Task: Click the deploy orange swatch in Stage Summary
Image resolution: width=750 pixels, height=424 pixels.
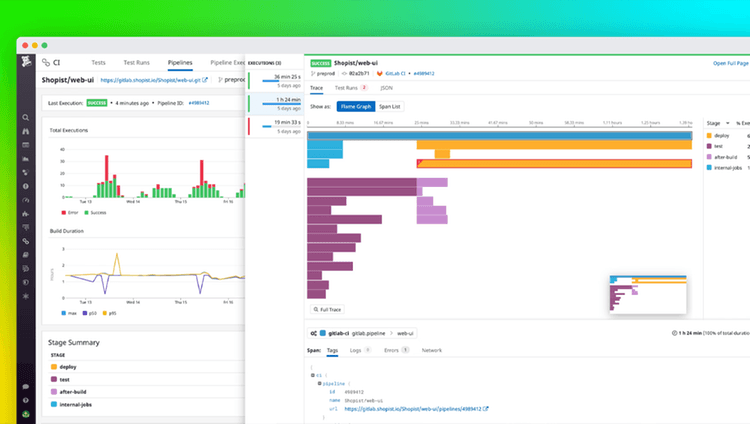Action: point(54,367)
